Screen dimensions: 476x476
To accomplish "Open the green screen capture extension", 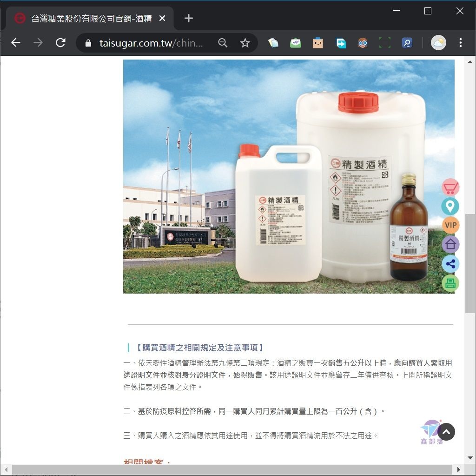I will (x=384, y=43).
